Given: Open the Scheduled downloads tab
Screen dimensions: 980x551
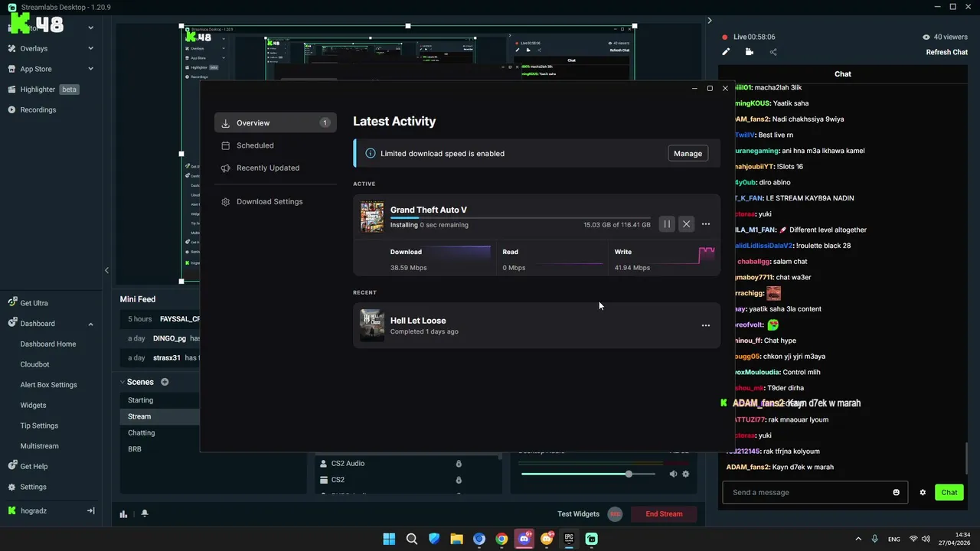Looking at the screenshot, I should (x=276, y=145).
